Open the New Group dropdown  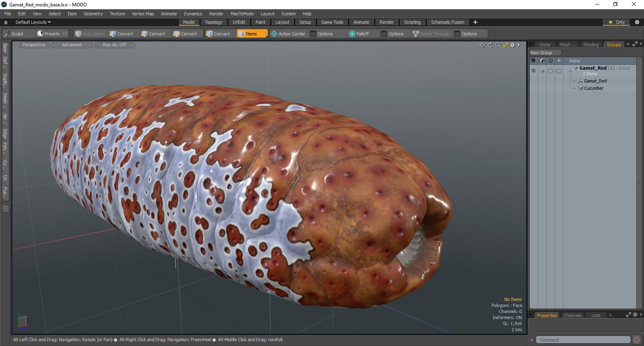click(x=545, y=53)
